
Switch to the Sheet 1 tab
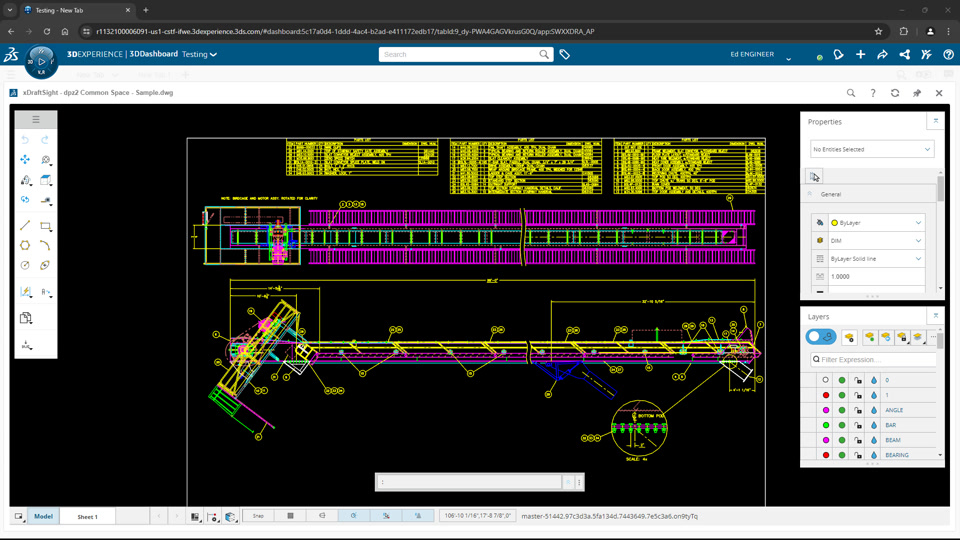[87, 517]
